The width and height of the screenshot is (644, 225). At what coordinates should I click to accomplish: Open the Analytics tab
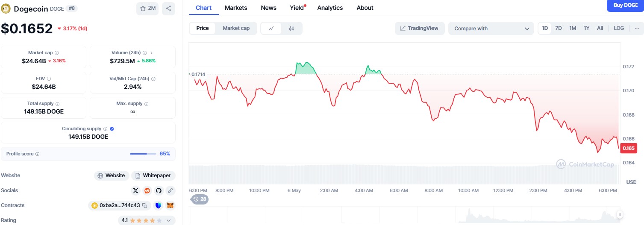330,8
